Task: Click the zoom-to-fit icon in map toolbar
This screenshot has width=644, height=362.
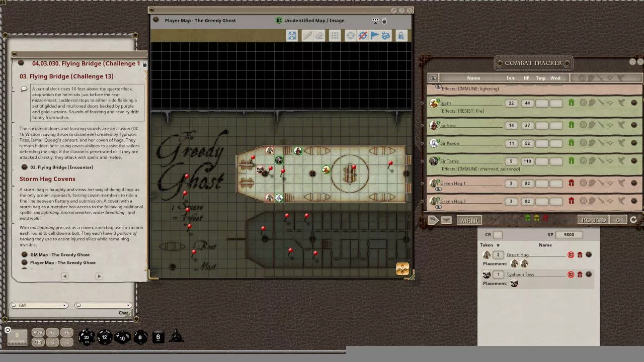Action: [292, 35]
